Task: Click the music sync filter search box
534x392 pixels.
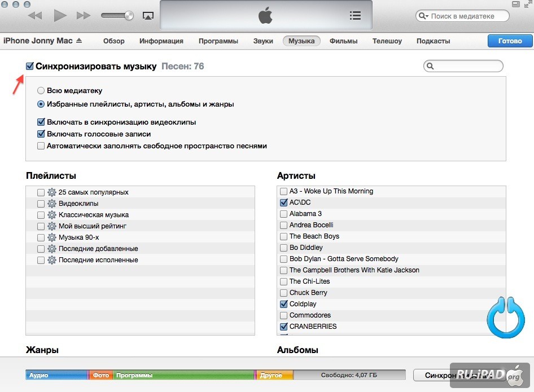Action: click(x=463, y=66)
